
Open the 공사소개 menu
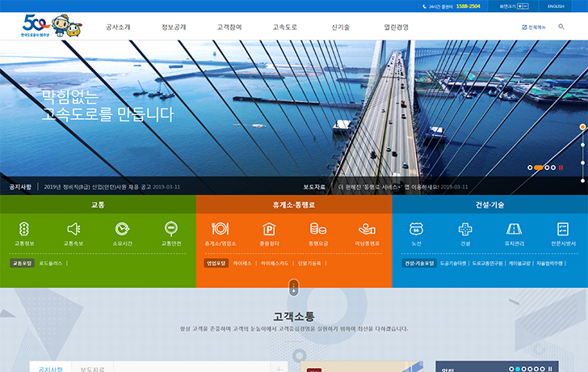[x=118, y=27]
